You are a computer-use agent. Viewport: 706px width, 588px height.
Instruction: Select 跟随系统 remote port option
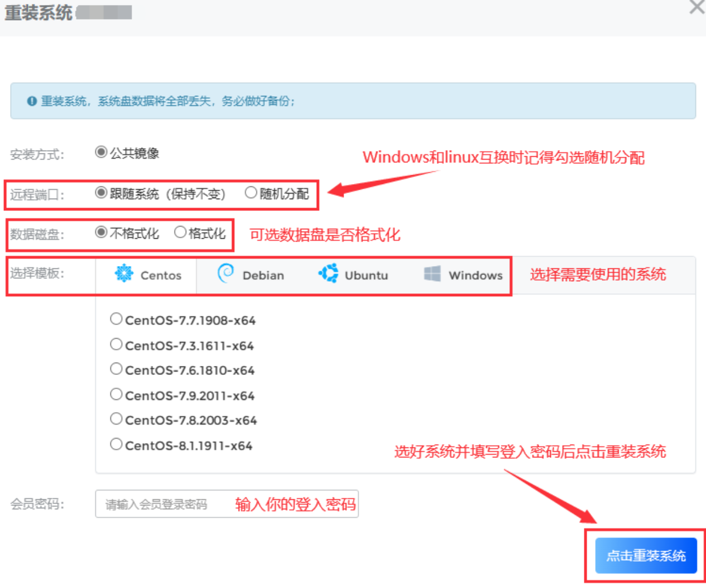pyautogui.click(x=101, y=193)
